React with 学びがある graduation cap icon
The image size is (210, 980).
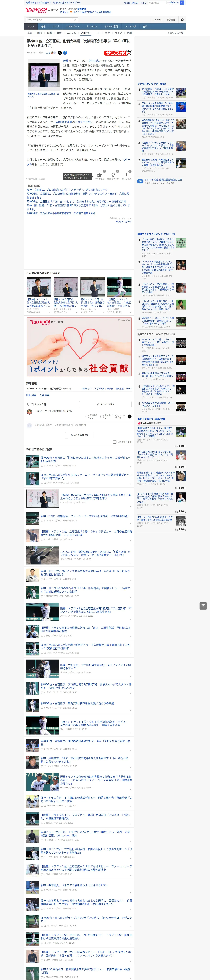(x=100, y=175)
